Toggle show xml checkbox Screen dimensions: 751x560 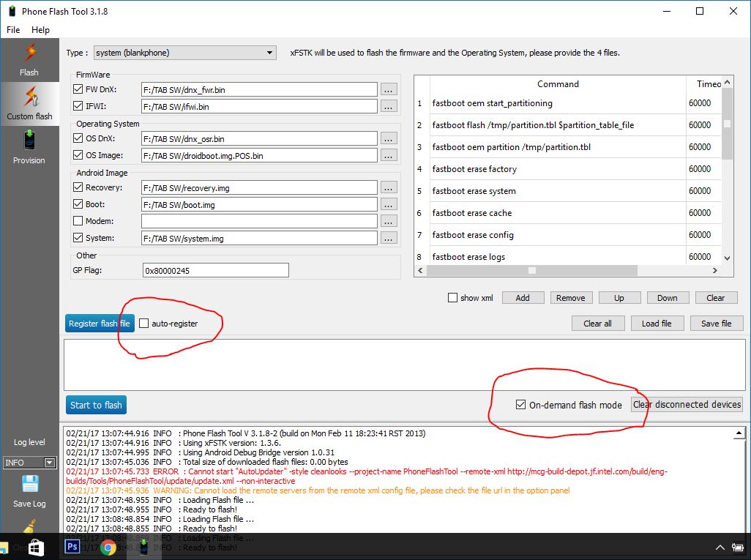452,298
